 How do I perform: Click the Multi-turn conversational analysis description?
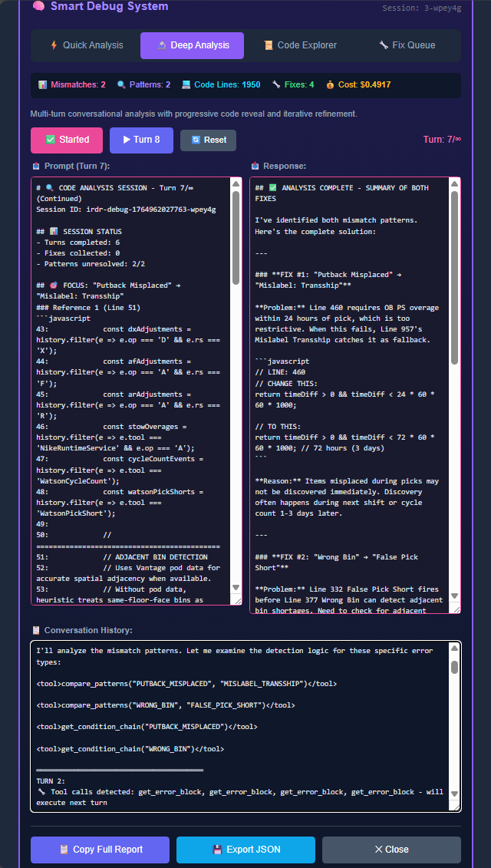(194, 114)
